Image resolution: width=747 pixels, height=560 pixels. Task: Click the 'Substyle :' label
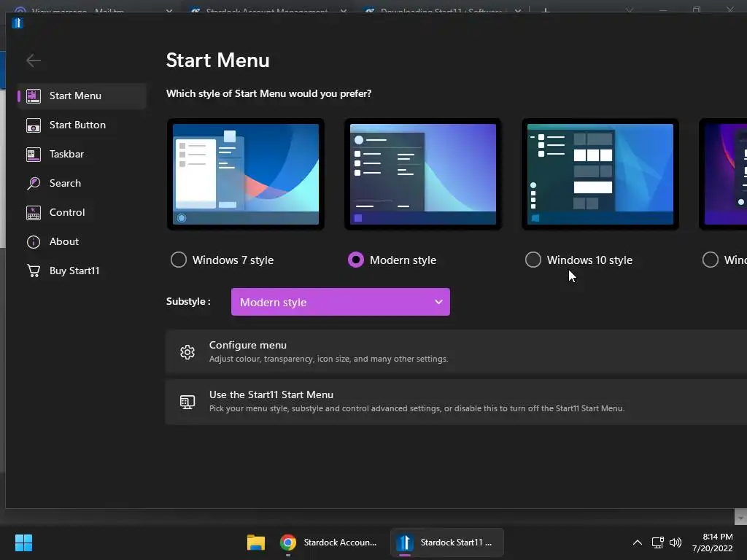tap(188, 302)
